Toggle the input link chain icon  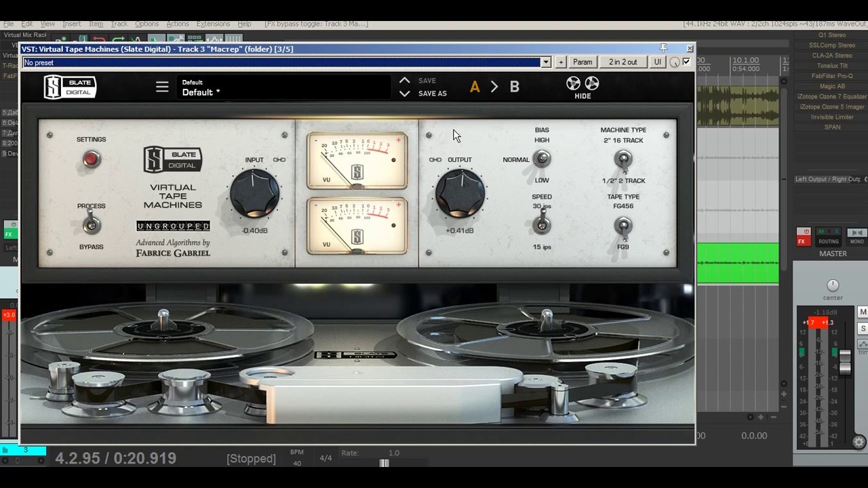279,160
